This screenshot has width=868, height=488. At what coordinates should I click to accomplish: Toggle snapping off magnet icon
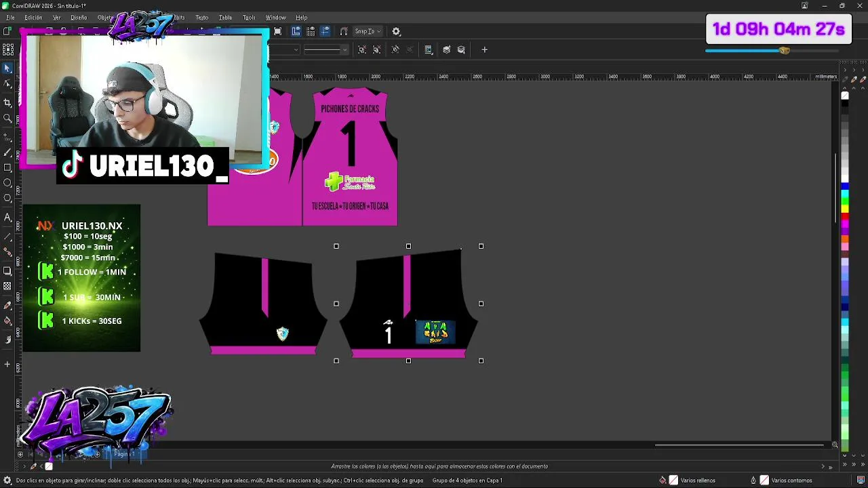pos(344,31)
